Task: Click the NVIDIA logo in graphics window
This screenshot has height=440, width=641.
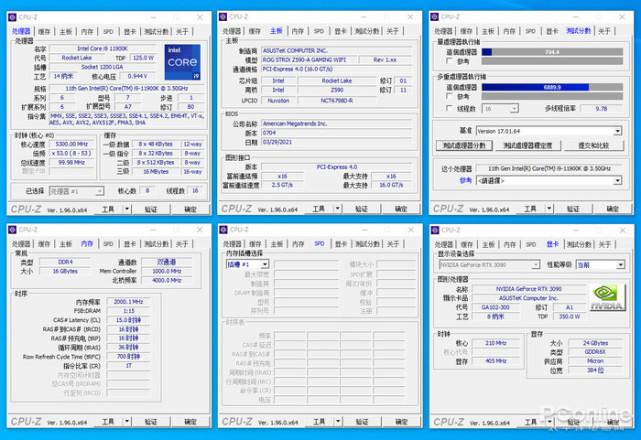Action: point(607,297)
